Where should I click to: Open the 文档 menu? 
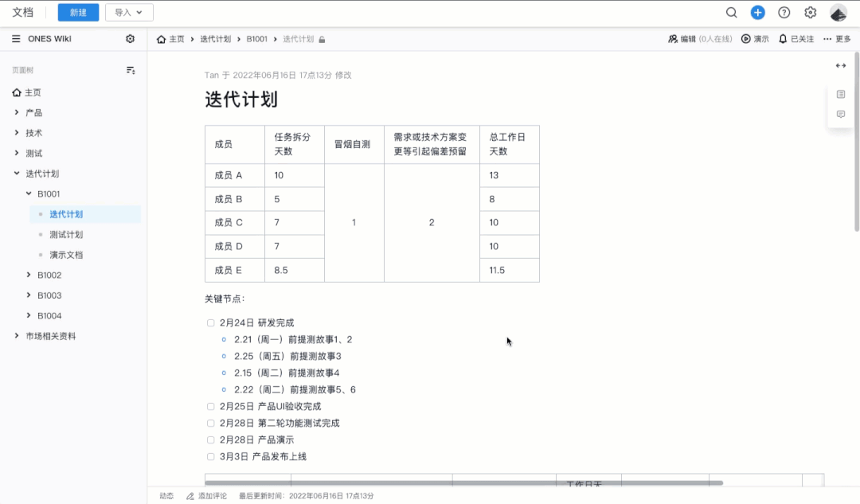click(24, 13)
